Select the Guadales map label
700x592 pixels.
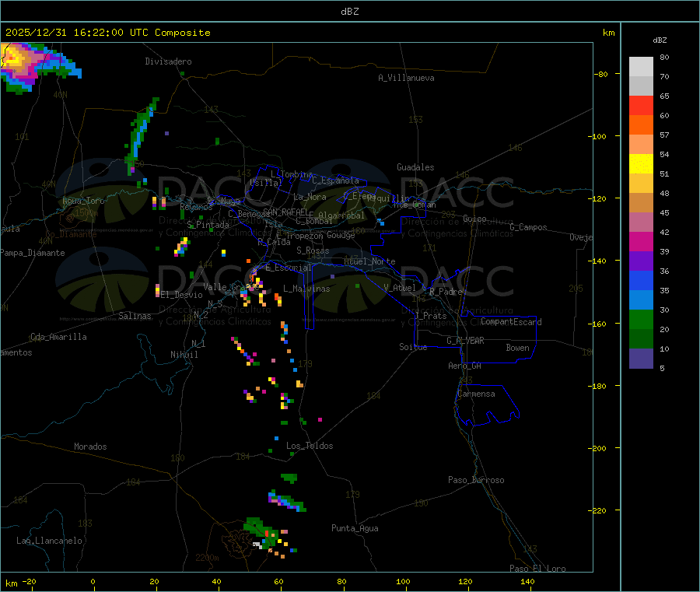tap(415, 167)
